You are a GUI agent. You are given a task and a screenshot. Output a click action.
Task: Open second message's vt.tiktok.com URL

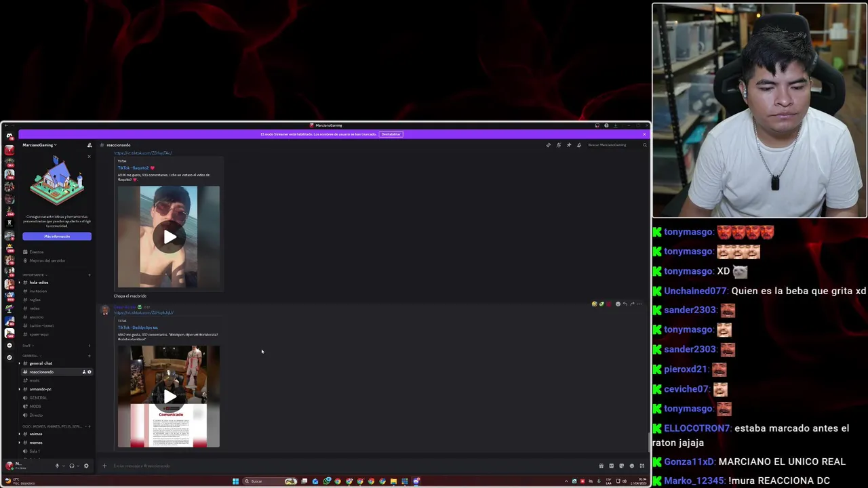coord(144,313)
